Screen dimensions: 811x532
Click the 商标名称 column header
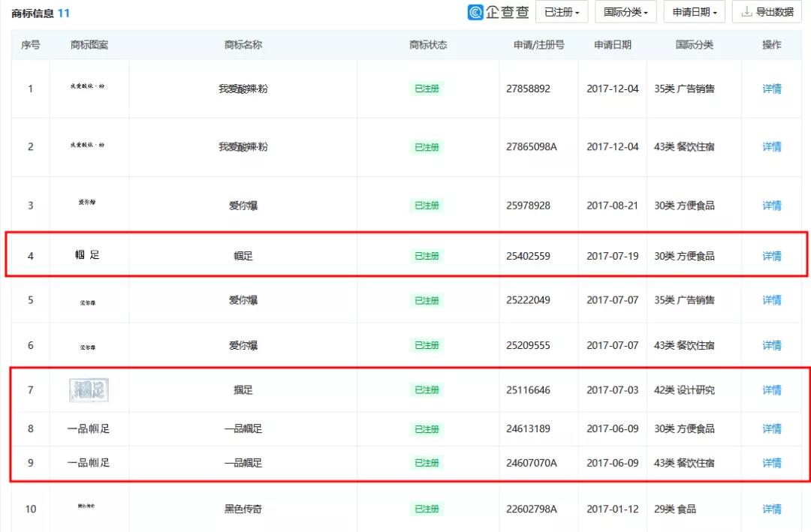click(243, 45)
